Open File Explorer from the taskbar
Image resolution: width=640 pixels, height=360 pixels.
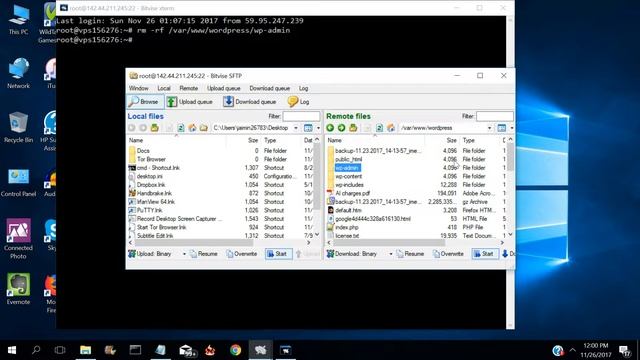tap(85, 350)
